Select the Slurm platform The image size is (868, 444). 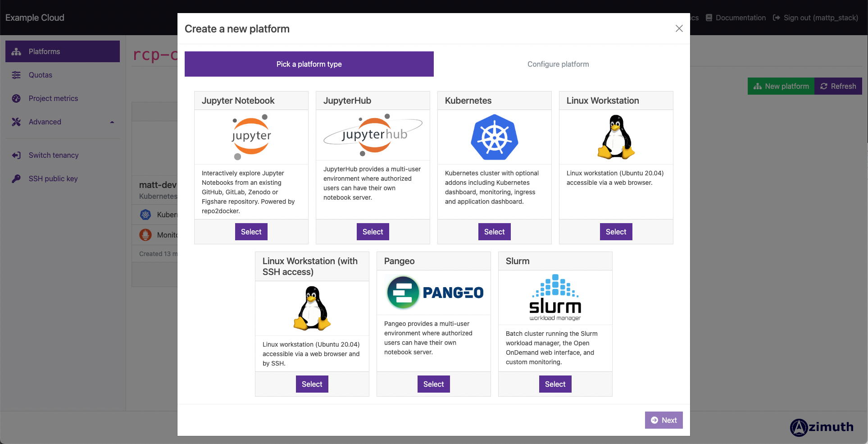tap(555, 384)
